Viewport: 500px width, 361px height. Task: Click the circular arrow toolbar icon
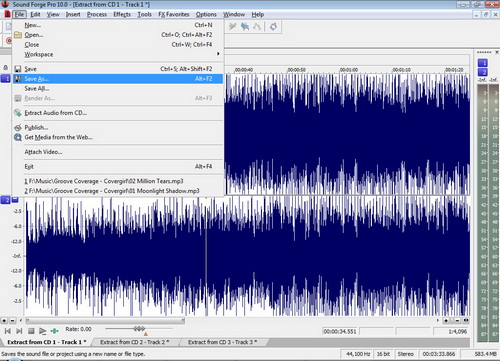click(273, 26)
